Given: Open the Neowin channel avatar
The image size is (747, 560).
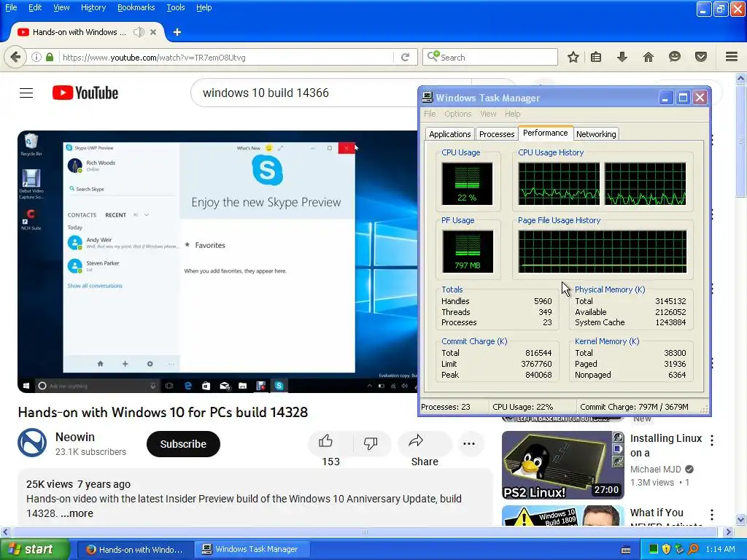Looking at the screenshot, I should coord(32,443).
